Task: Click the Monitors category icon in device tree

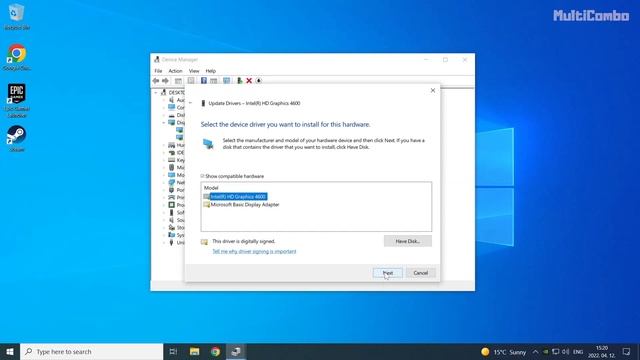Action: point(171,175)
